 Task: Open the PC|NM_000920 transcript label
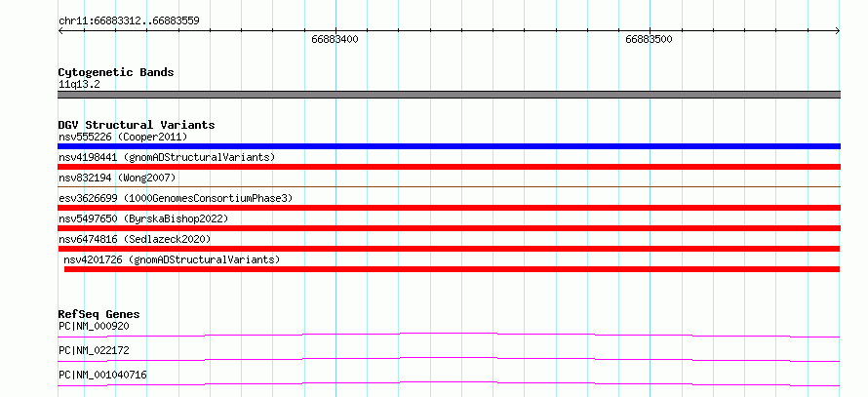point(94,326)
